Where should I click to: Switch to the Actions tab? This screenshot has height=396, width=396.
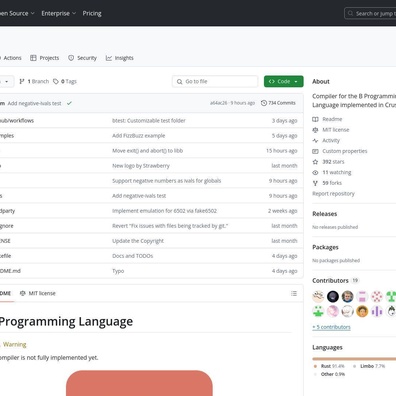point(11,58)
